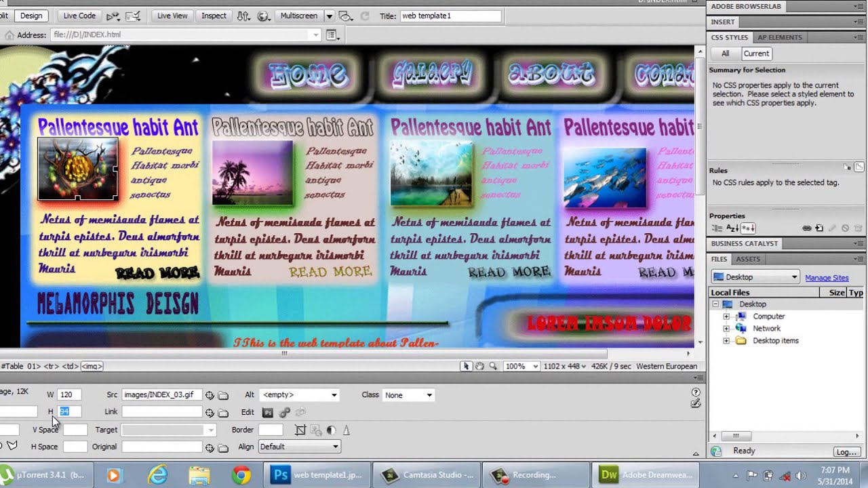The image size is (868, 488).
Task: Open the window size dropdown
Action: (x=565, y=367)
